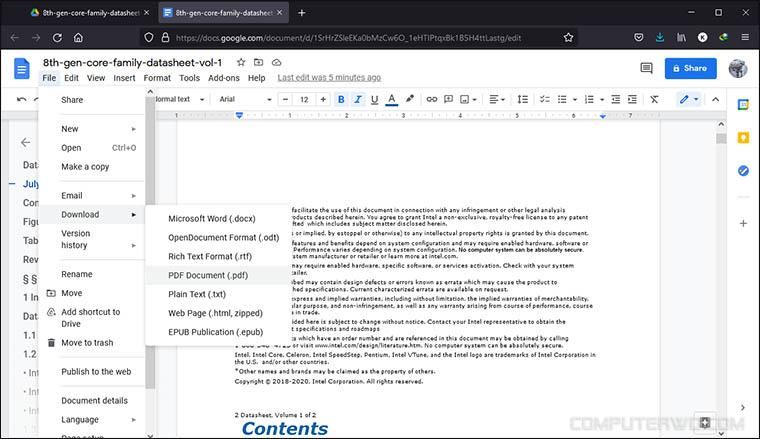
Task: Open the Add-ons menu
Action: click(223, 78)
